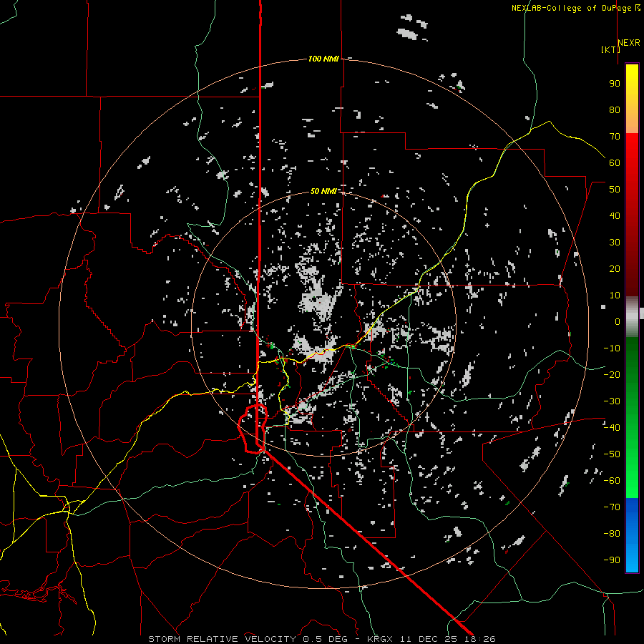This screenshot has width=644, height=644.
Task: Click the -60 value on velocity scale
Action: click(x=612, y=481)
